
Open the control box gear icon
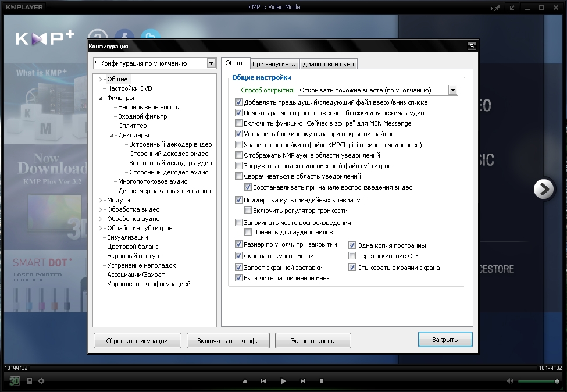tap(41, 381)
